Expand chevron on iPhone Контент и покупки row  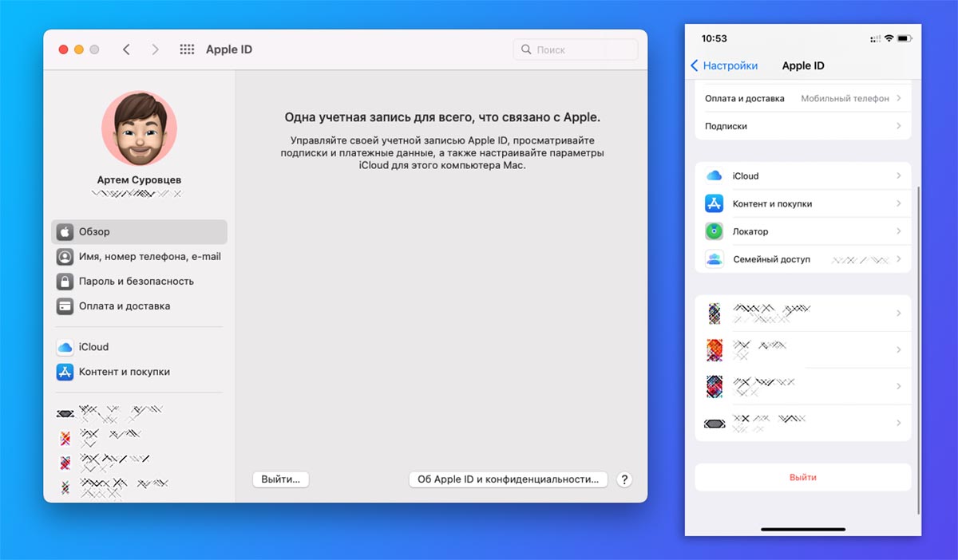coord(899,203)
